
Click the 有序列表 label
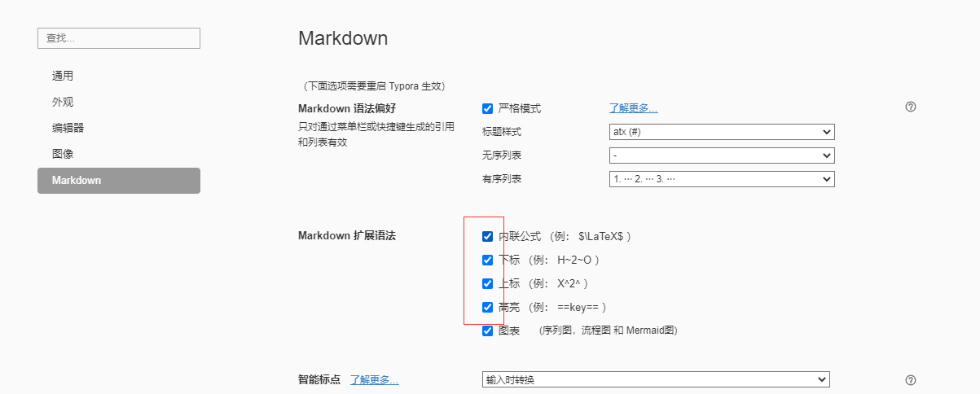coord(502,179)
